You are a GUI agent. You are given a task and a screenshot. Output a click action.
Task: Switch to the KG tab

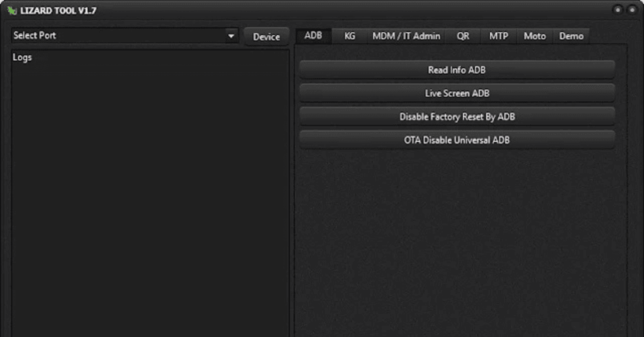350,36
